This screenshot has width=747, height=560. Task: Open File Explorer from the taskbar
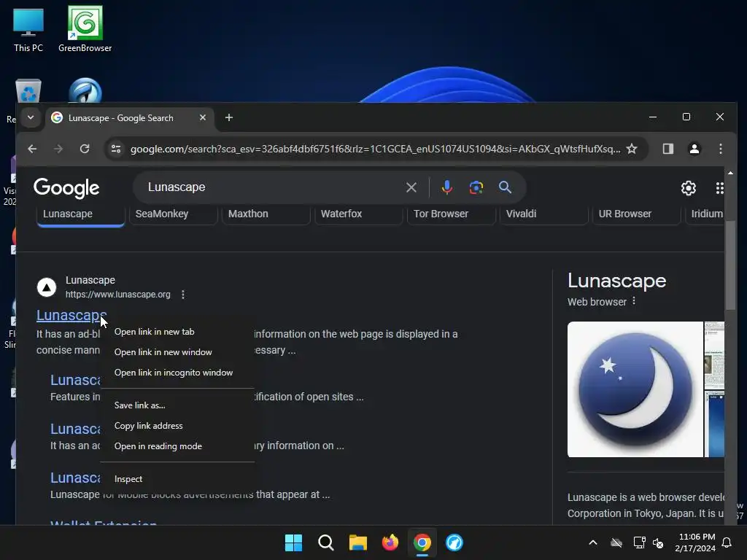pyautogui.click(x=357, y=542)
